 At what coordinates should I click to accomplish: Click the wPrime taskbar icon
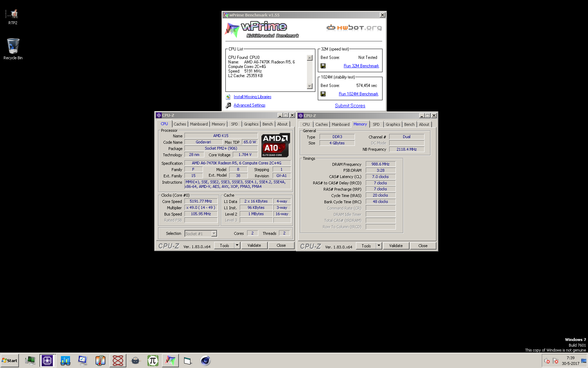pos(170,360)
